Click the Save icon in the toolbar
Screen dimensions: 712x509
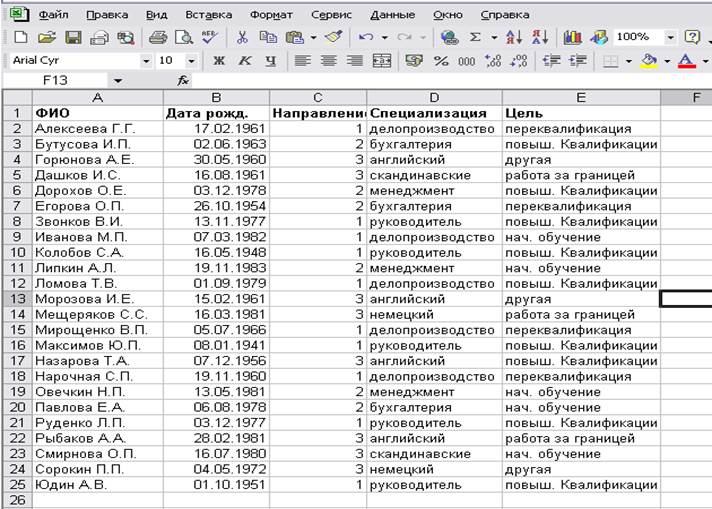click(73, 37)
